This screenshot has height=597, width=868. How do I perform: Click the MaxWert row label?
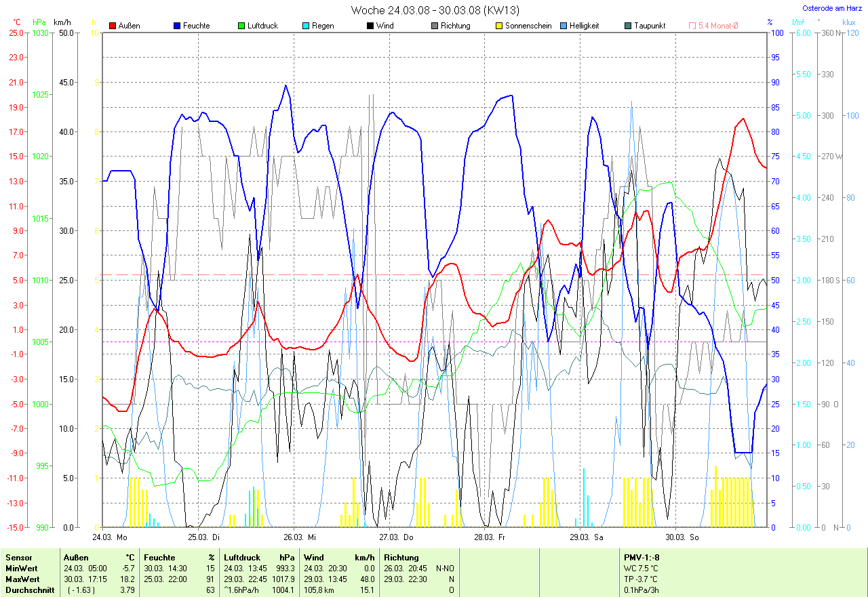pyautogui.click(x=22, y=579)
